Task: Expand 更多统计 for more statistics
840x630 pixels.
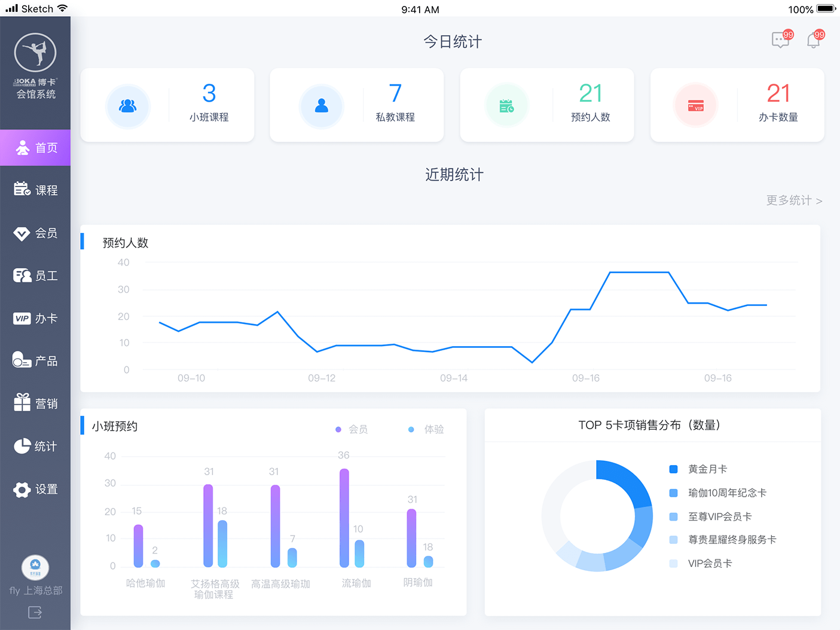Action: pos(793,201)
